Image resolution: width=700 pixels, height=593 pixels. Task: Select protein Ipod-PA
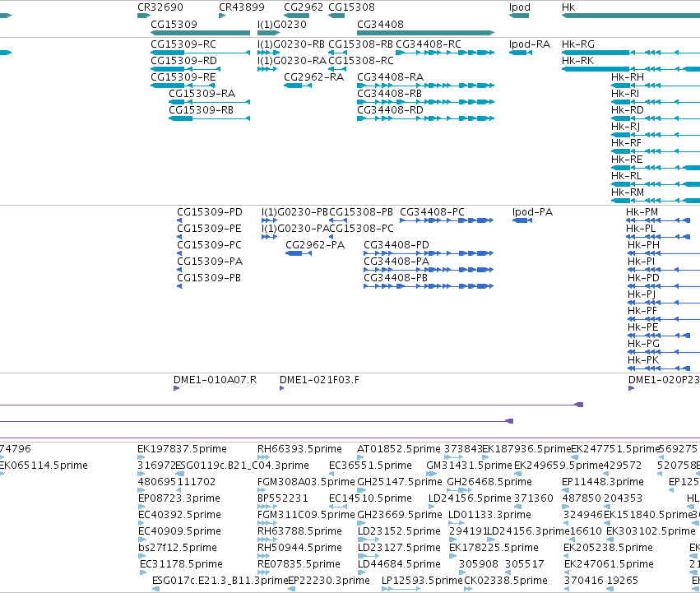click(x=522, y=220)
